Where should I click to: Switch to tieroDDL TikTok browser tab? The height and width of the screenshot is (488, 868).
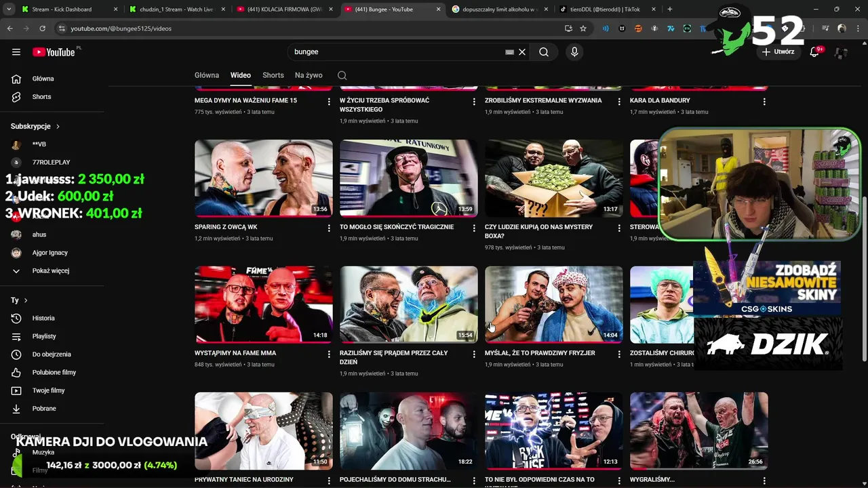pos(606,9)
